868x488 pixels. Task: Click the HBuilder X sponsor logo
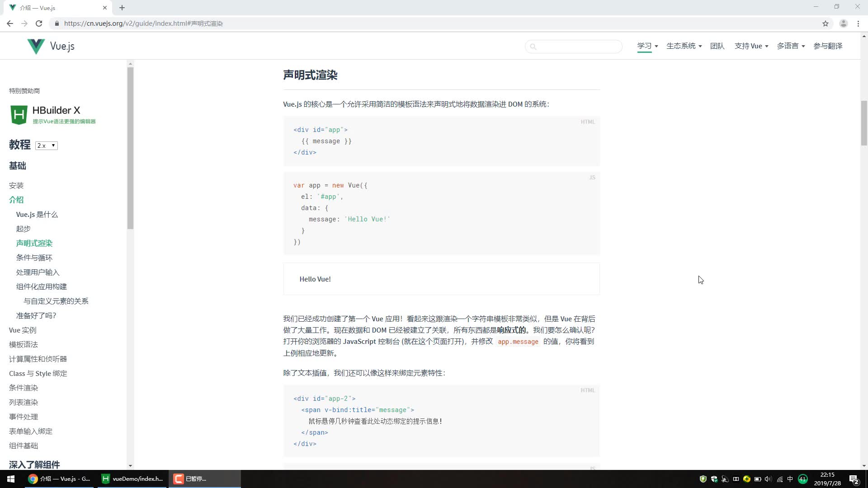pyautogui.click(x=53, y=115)
